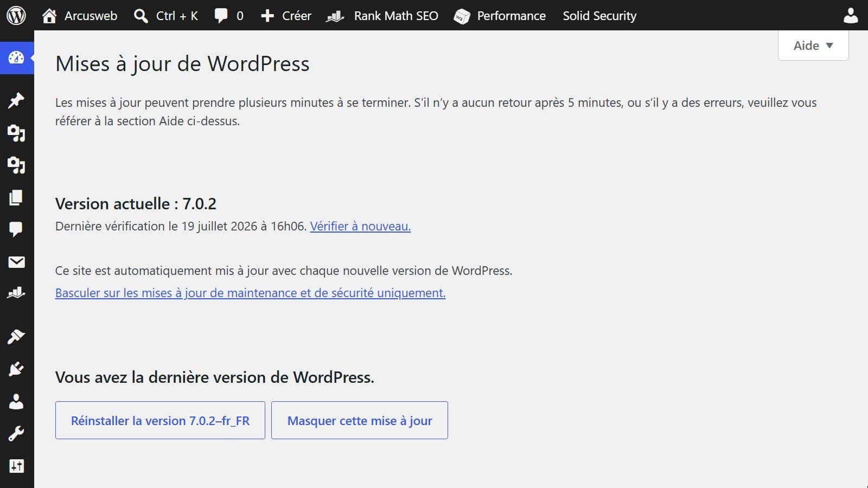Open Comments in the sidebar
This screenshot has height=488, width=868.
coord(16,229)
